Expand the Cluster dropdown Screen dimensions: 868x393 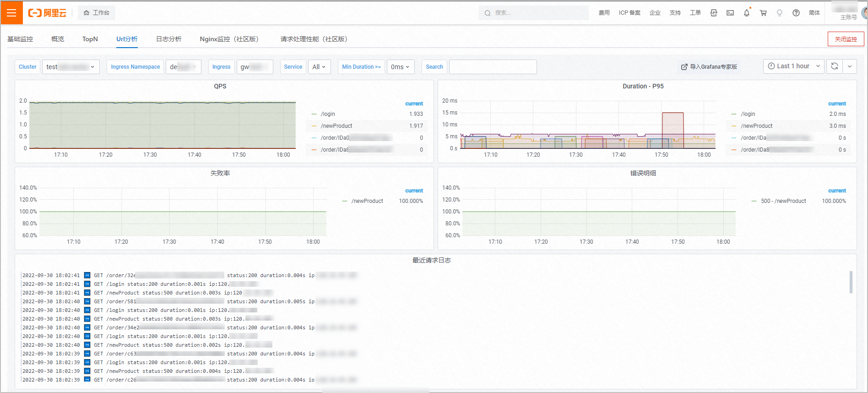point(71,67)
